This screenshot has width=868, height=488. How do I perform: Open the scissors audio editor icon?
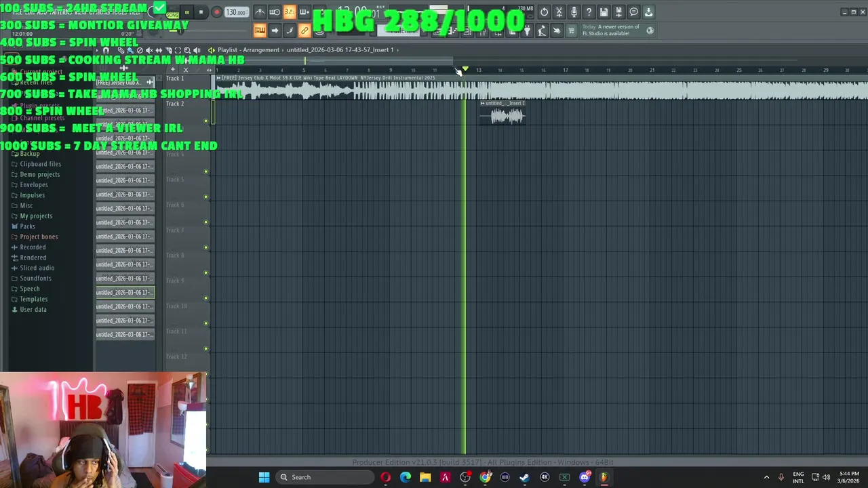[559, 12]
